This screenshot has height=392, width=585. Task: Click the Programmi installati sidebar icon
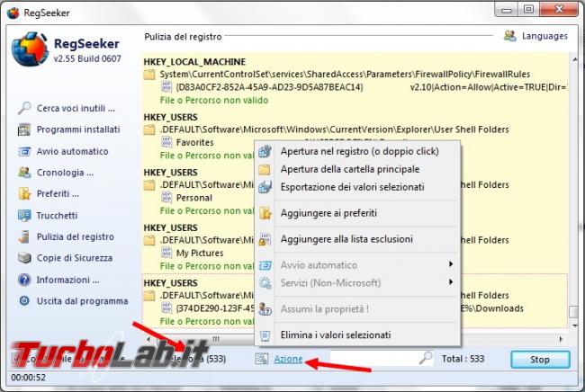(24, 129)
